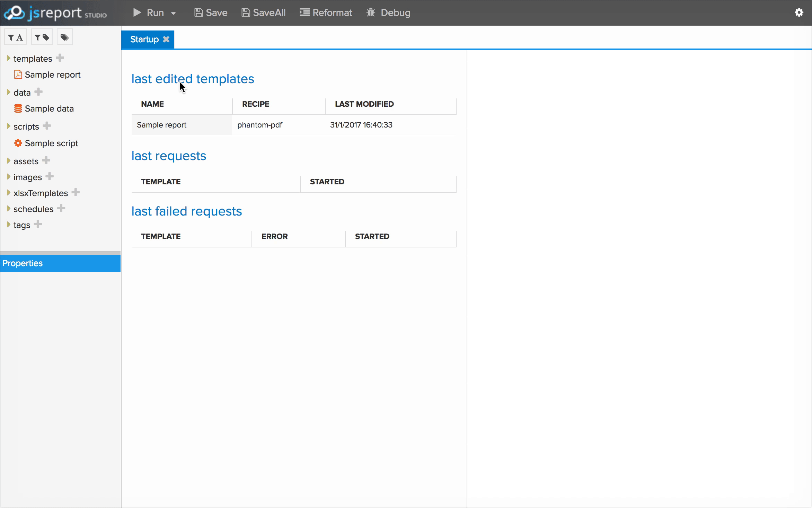812x508 pixels.
Task: Expand the xlsxTemplates tree section
Action: 9,193
